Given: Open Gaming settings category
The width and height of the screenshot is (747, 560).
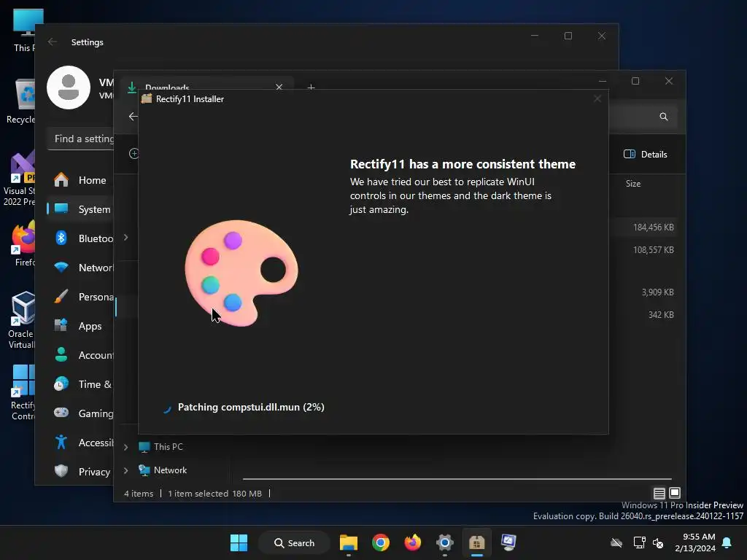Looking at the screenshot, I should 80,413.
